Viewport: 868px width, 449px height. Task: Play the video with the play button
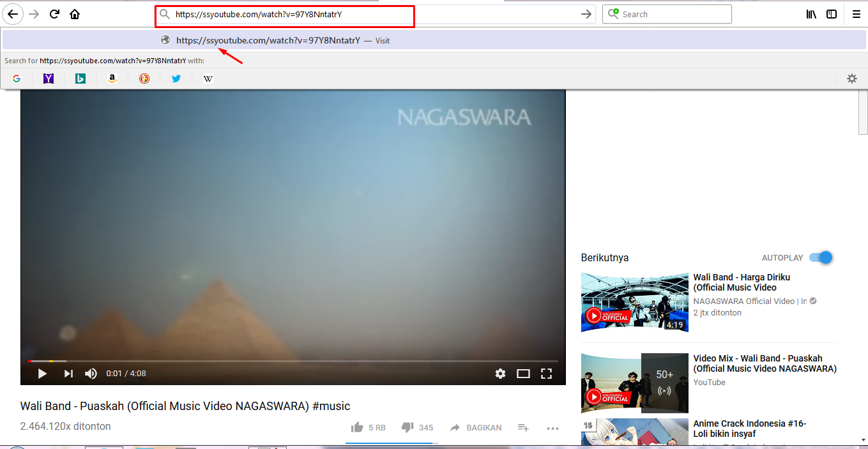(42, 374)
